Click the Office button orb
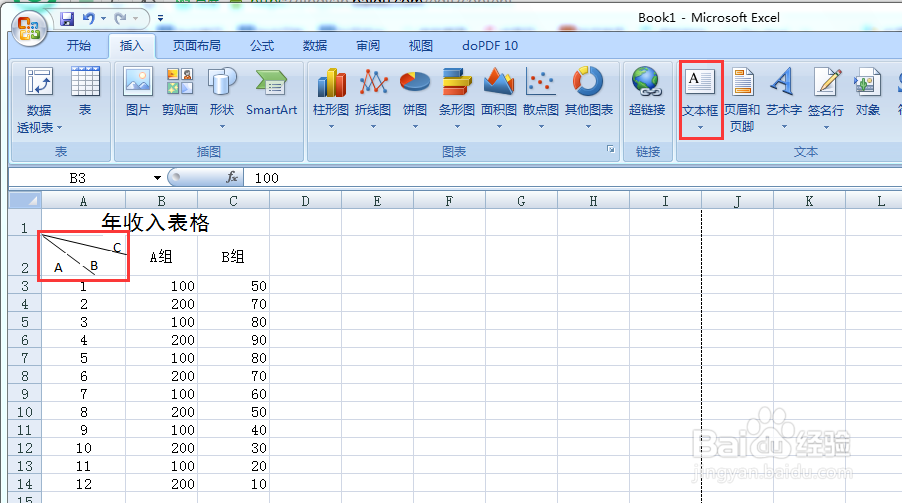Image resolution: width=902 pixels, height=503 pixels. [29, 28]
